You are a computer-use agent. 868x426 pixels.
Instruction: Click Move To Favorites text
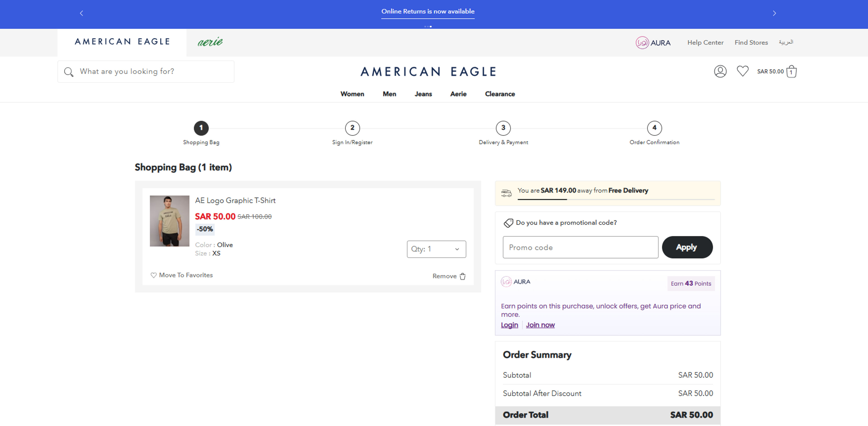coord(186,275)
